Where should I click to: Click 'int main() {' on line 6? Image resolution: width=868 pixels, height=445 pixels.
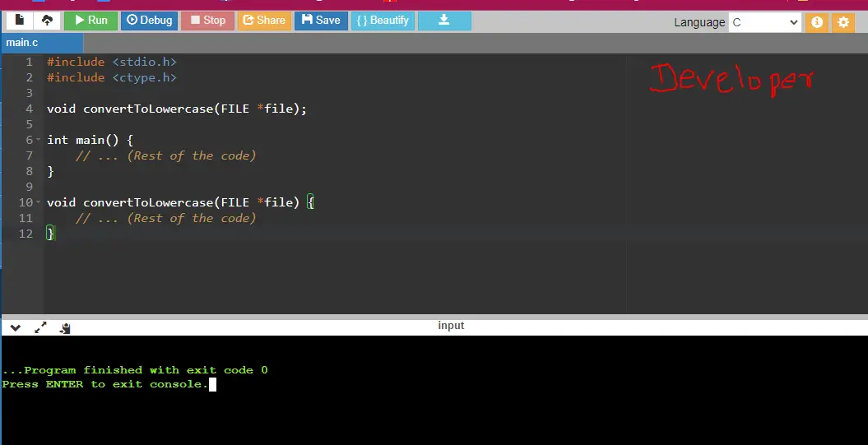(91, 140)
